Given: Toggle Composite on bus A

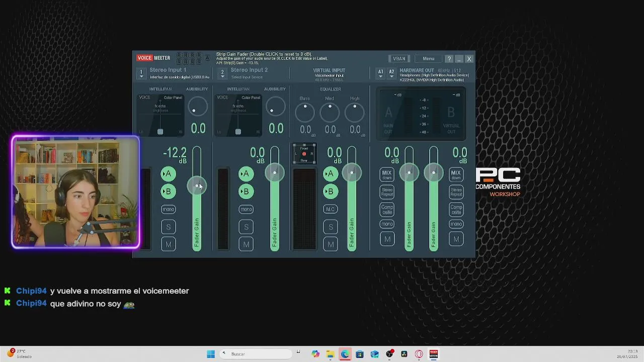Looking at the screenshot, I should tap(387, 209).
